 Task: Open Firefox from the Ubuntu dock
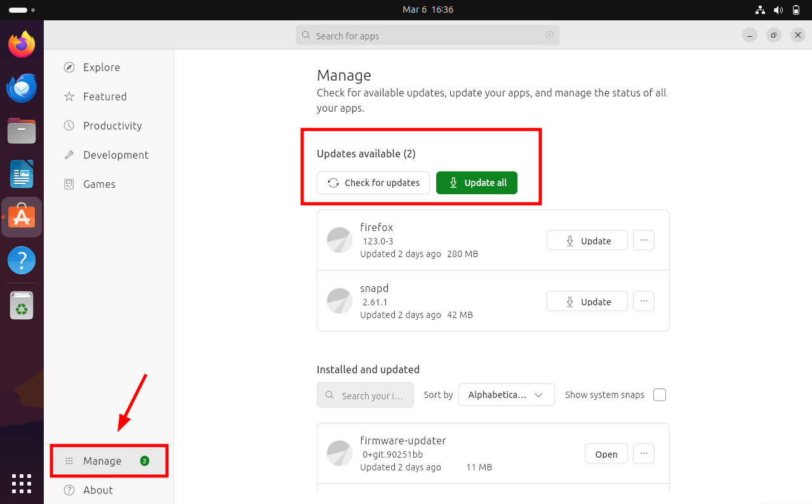point(22,44)
